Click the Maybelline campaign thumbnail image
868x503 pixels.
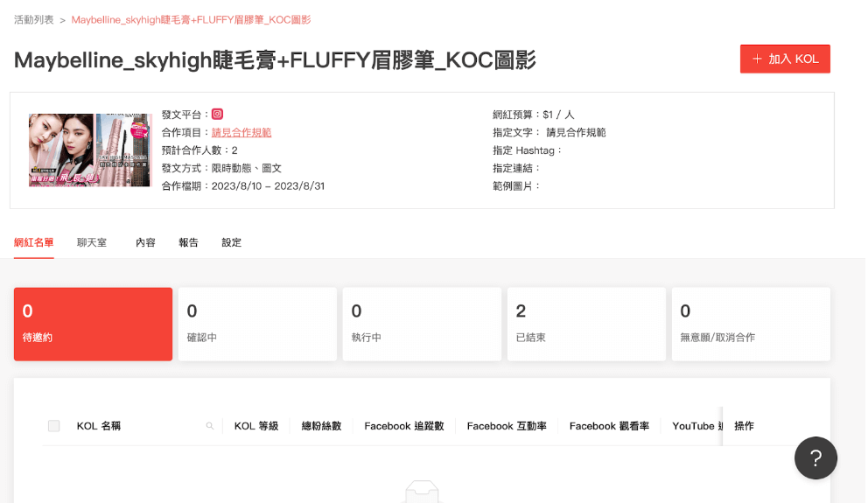pyautogui.click(x=89, y=150)
